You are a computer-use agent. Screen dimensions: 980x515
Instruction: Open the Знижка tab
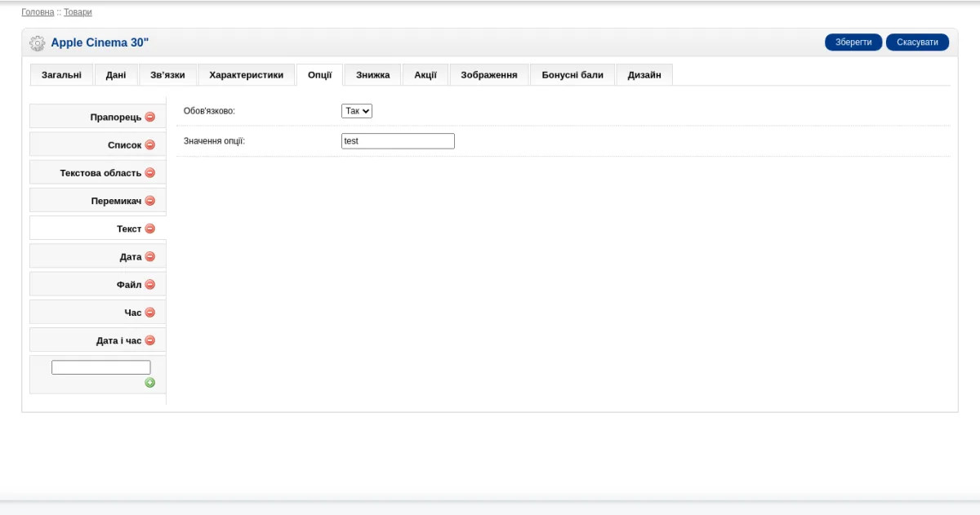click(373, 75)
